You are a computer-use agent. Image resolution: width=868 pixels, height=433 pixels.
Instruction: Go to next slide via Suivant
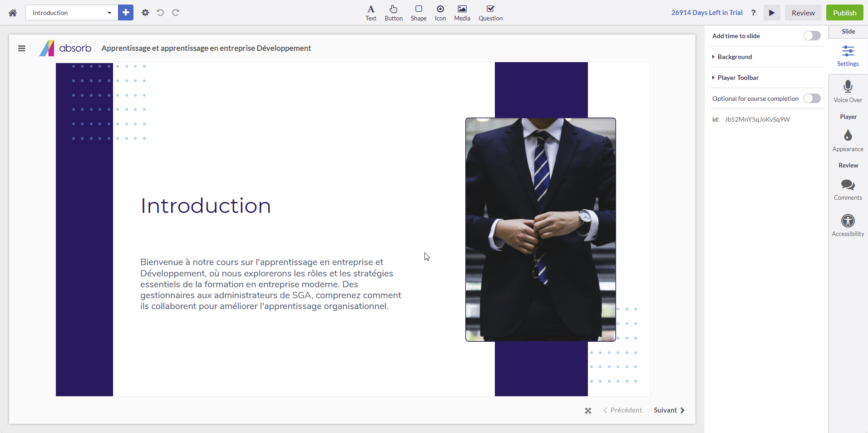[669, 410]
